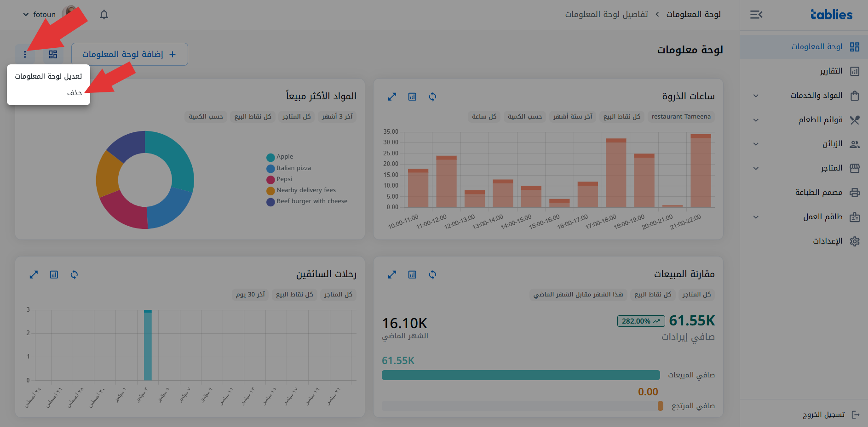Open التقارير in the sidebar
This screenshot has width=868, height=427.
(x=804, y=71)
